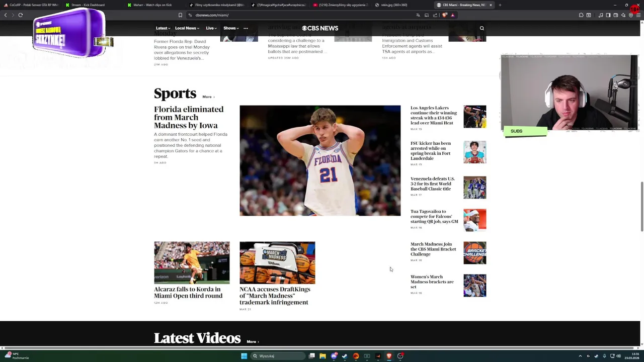644x362 pixels.
Task: Open Lakers winning streak over Miami Heat story
Action: [x=434, y=115]
